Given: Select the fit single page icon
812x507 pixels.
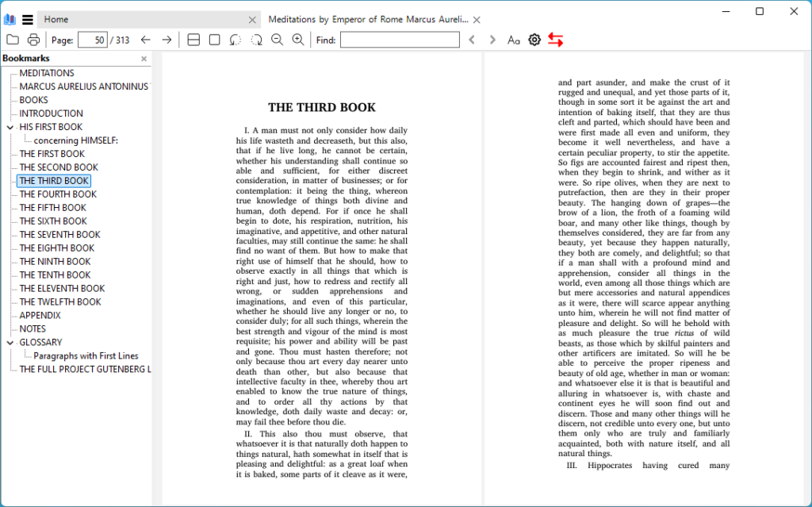Looking at the screenshot, I should pos(214,40).
